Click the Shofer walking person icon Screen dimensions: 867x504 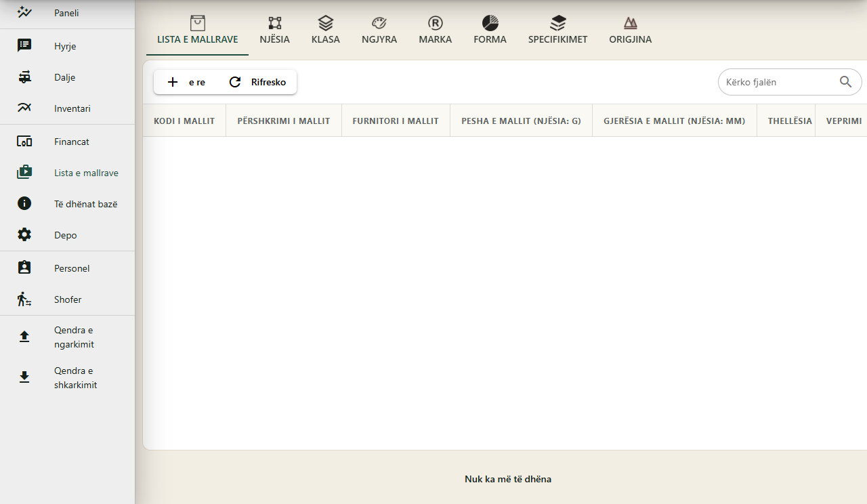click(24, 299)
